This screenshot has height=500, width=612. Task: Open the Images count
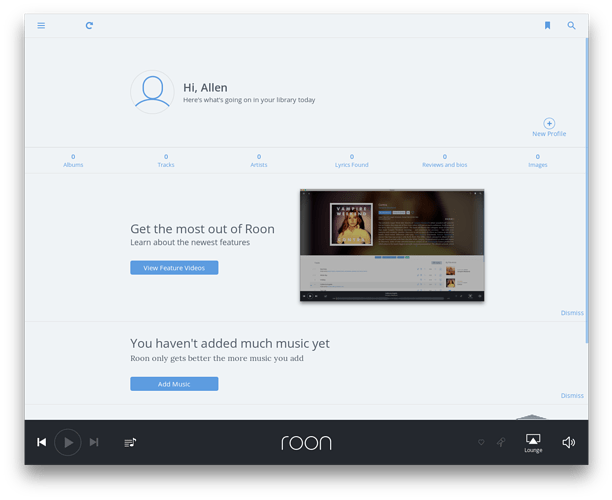[x=538, y=161]
